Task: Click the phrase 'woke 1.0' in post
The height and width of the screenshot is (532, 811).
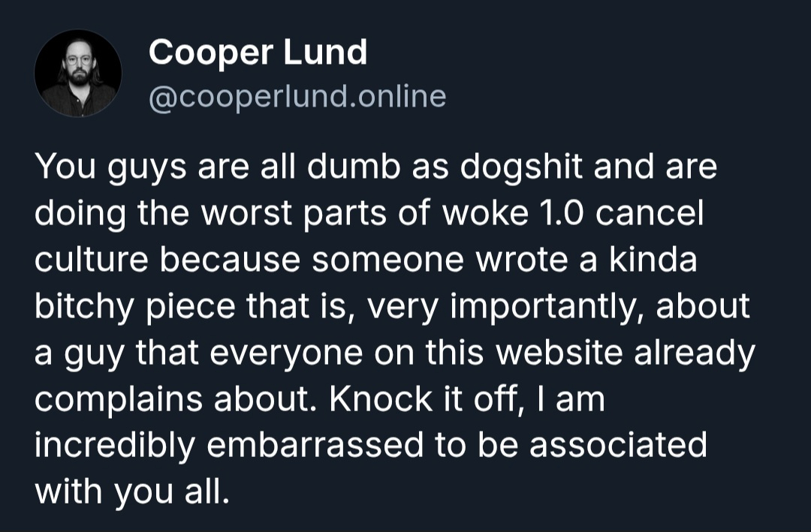Action: (514, 215)
